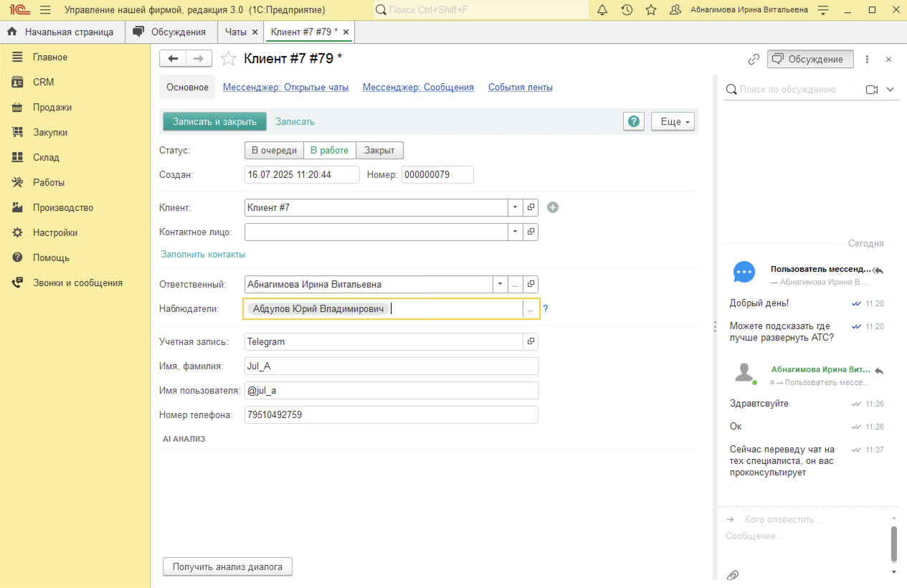Click the green plus icon beside Клиент field
Image resolution: width=907 pixels, height=588 pixels.
pyautogui.click(x=553, y=207)
